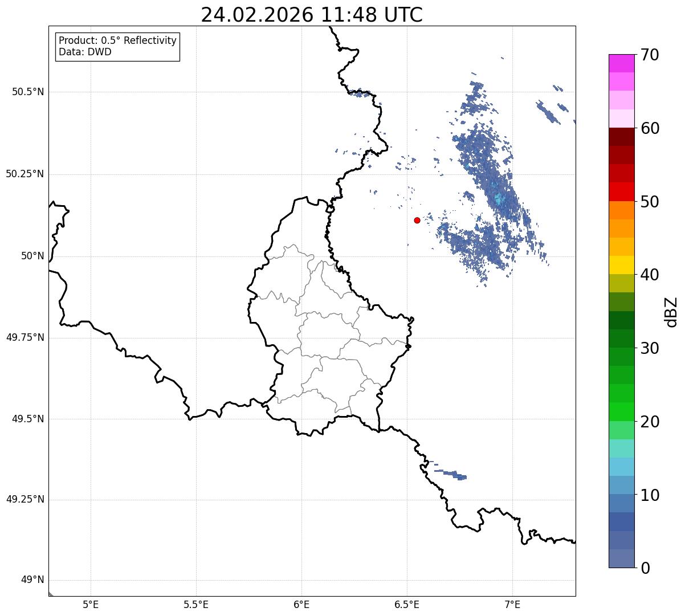Click the 50.5°N latitude label
The width and height of the screenshot is (685, 616).
pyautogui.click(x=28, y=92)
